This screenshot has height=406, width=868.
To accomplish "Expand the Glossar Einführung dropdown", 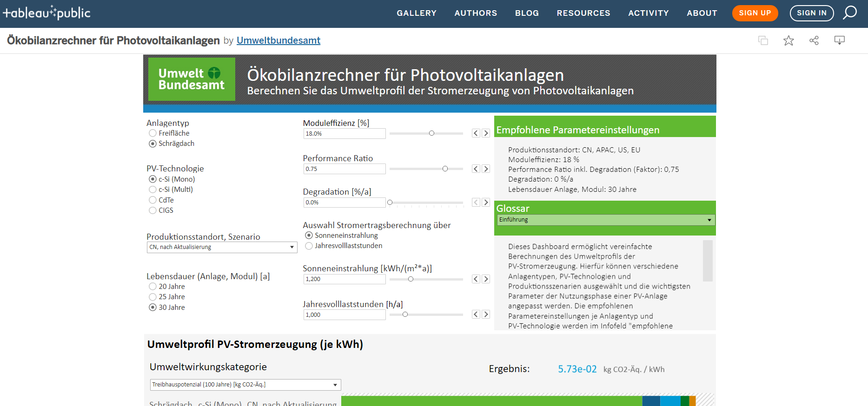I will (605, 220).
